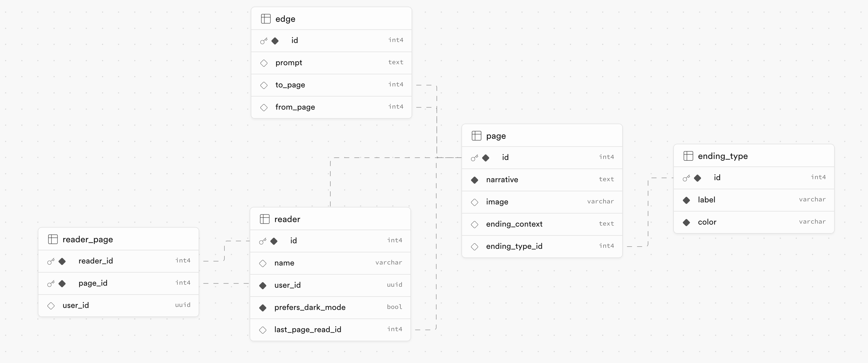Screen dimensions: 868x363
Task: Click key icon beside reader_page page_id
Action: (x=51, y=283)
